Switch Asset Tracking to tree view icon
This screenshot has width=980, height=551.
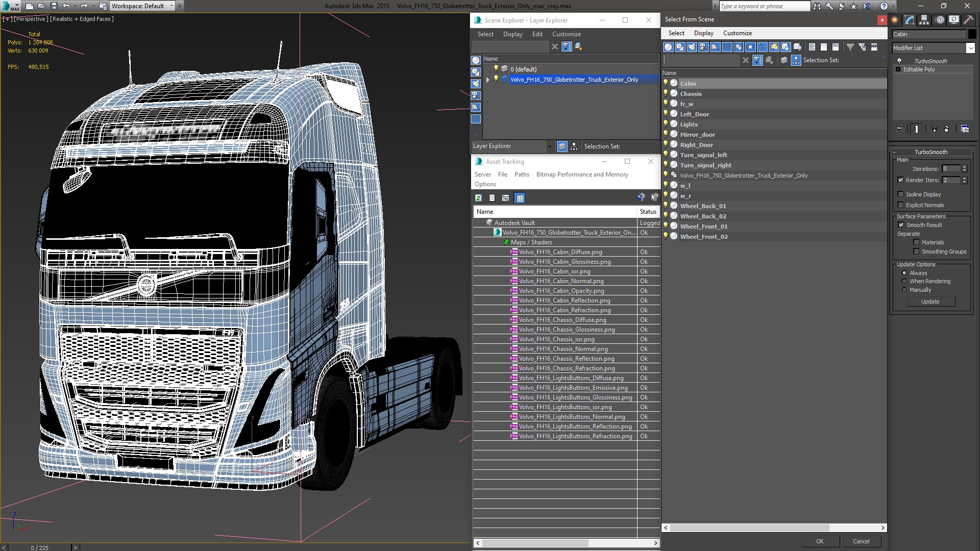click(506, 198)
